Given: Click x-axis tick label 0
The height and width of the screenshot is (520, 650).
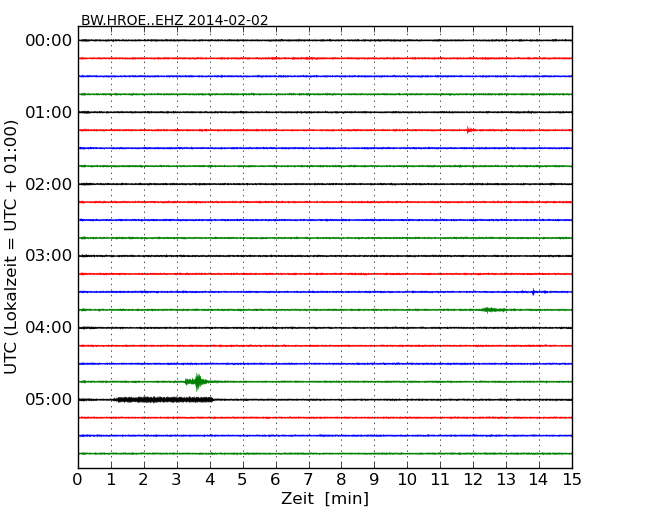Looking at the screenshot, I should tap(78, 480).
